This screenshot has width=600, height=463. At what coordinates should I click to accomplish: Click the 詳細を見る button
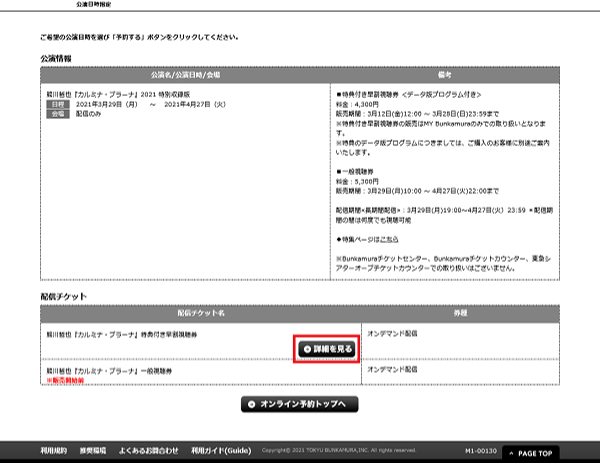tap(327, 348)
